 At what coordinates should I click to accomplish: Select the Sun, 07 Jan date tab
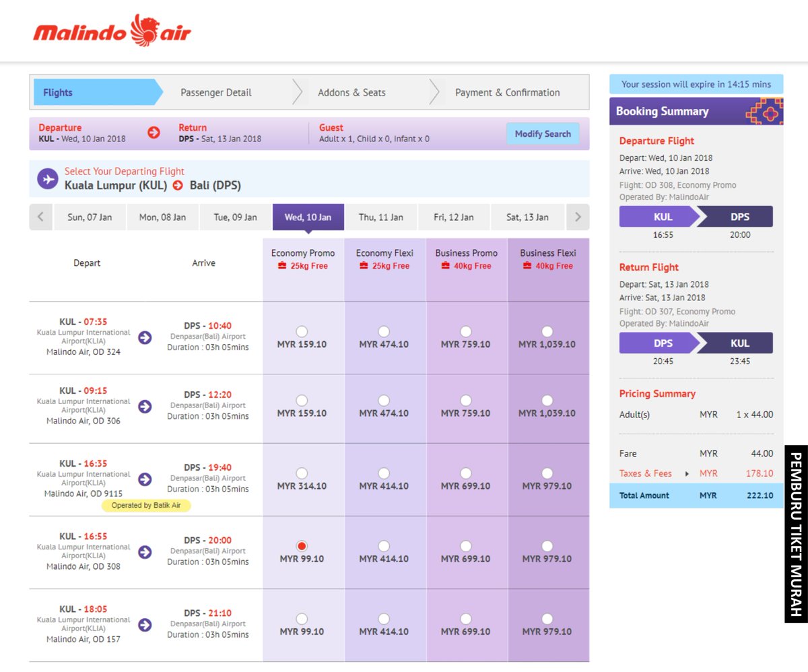coord(90,217)
